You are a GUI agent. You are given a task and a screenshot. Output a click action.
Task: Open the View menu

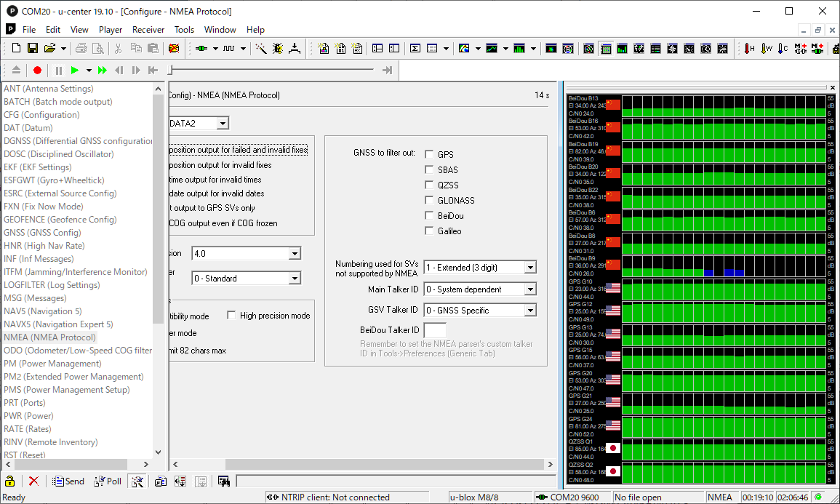coord(79,30)
